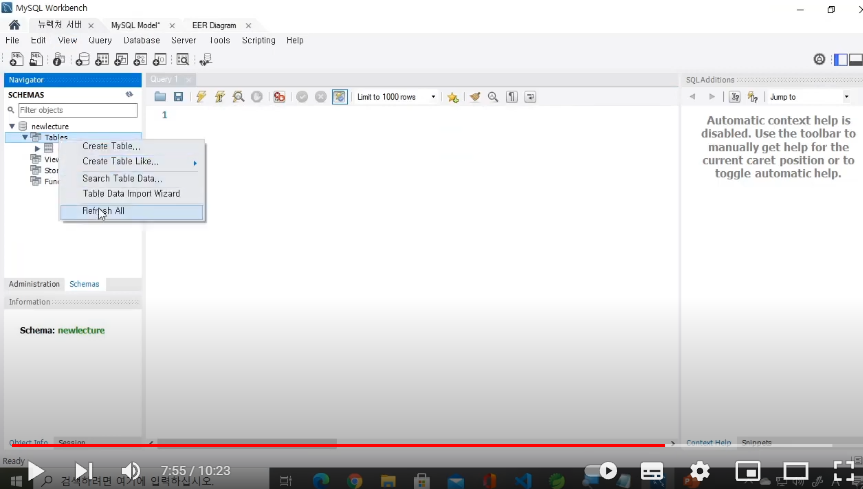Open the Database menu
Screen dimensions: 863x489
click(x=141, y=40)
